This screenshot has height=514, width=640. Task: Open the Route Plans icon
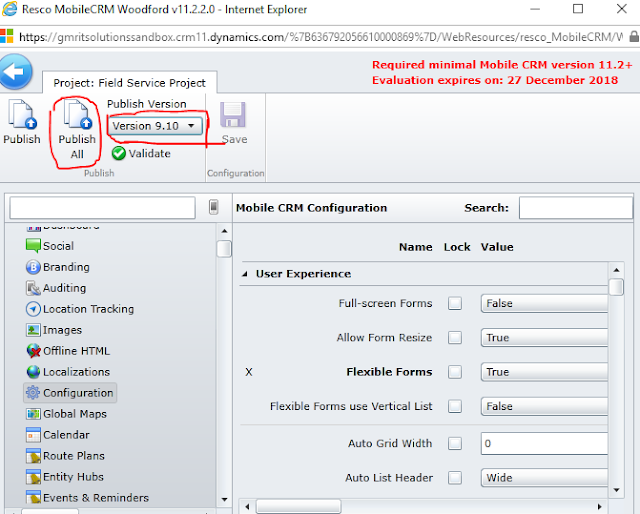(x=33, y=456)
